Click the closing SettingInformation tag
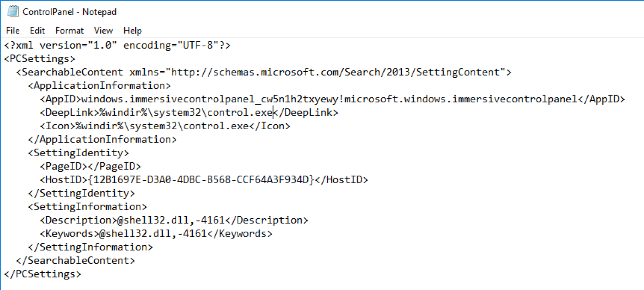Viewport: 644px width, 290px height. coord(90,247)
